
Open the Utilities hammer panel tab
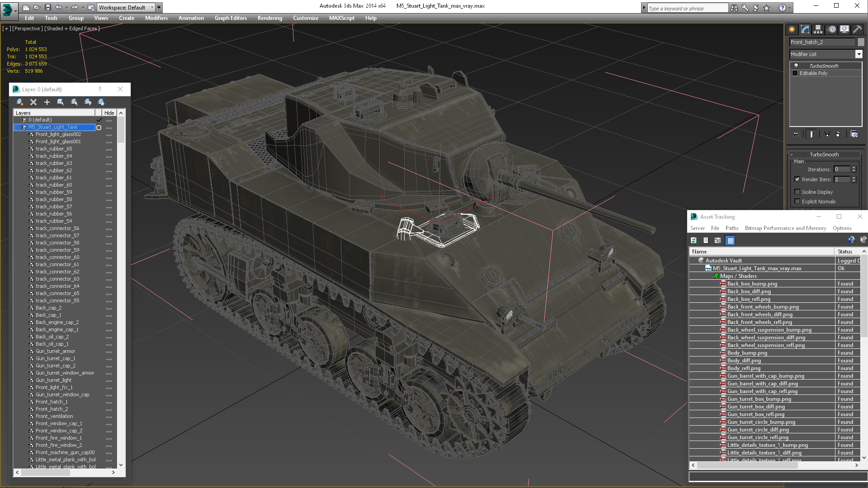857,29
